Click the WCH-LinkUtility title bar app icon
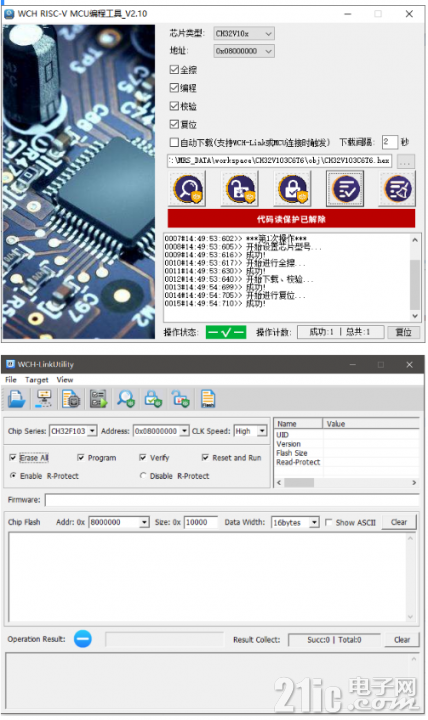428x720 pixels. [10, 364]
